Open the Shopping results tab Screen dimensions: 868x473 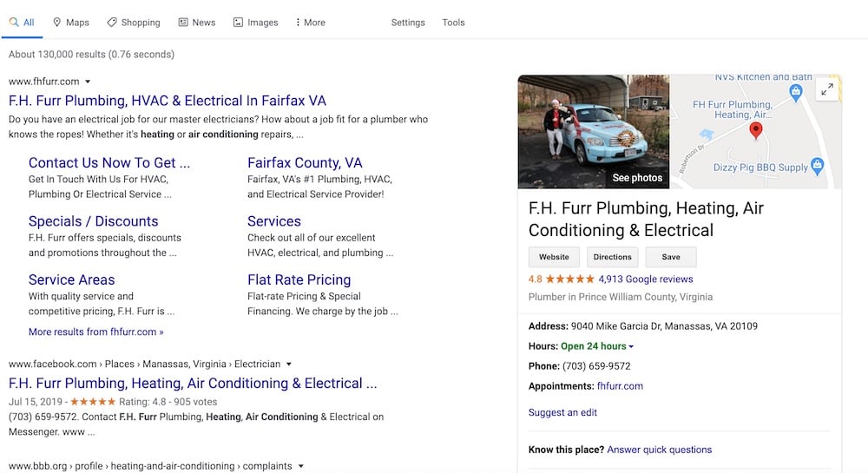(134, 23)
